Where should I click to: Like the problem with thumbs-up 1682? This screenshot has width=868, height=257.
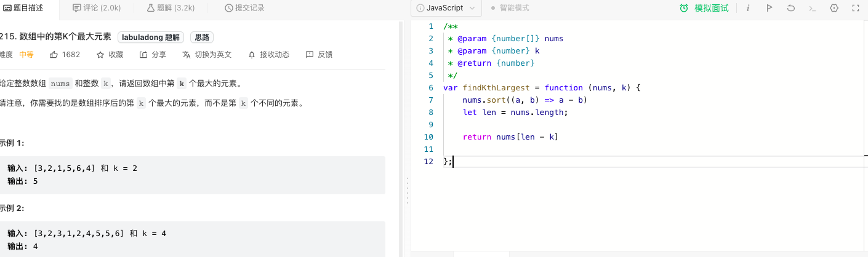[x=65, y=54]
